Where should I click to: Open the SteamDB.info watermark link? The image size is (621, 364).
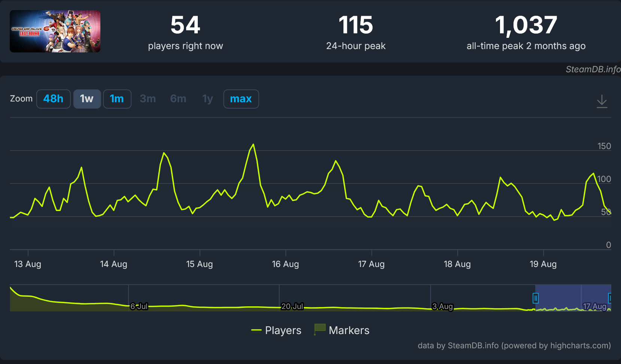click(x=593, y=69)
